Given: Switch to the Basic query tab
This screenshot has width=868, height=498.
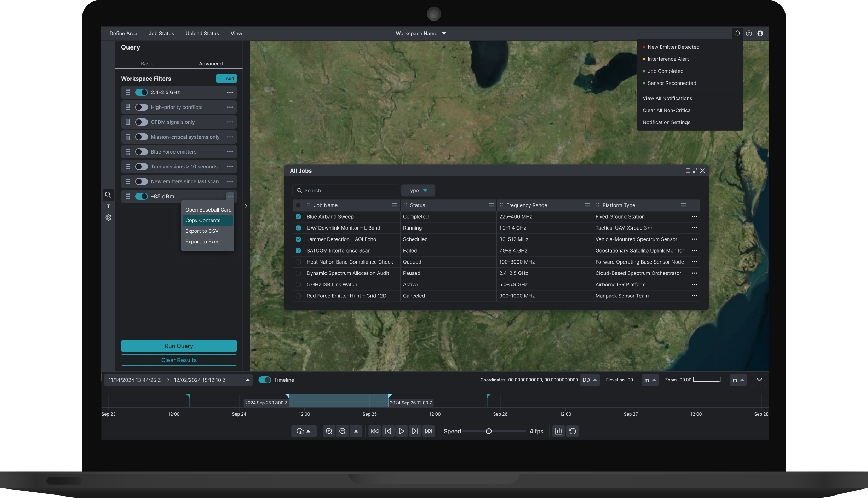Looking at the screenshot, I should pos(147,64).
